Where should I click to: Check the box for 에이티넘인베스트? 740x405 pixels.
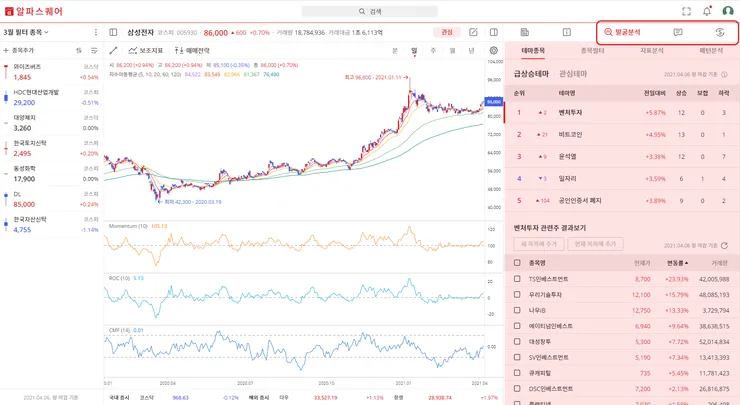(x=517, y=326)
